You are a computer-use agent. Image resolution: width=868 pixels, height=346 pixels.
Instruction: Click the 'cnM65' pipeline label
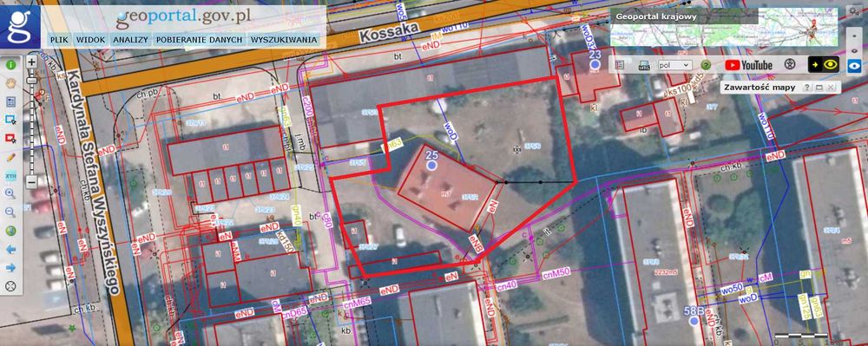356,303
